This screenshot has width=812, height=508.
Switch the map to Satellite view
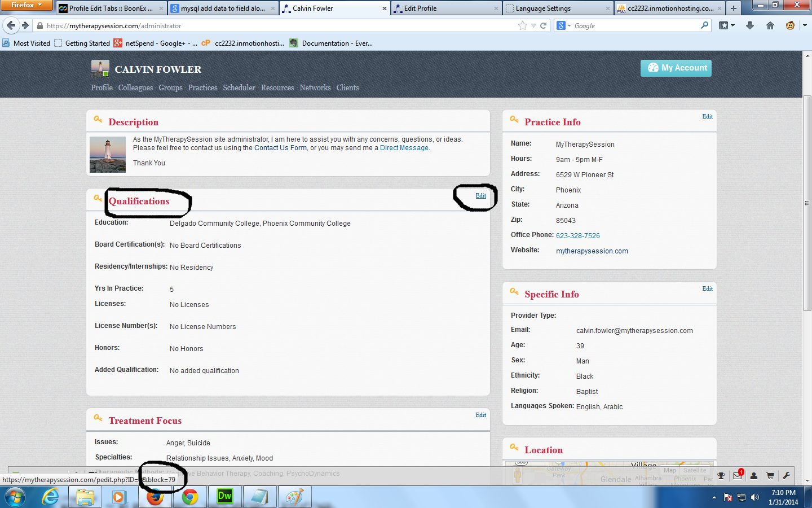(695, 470)
